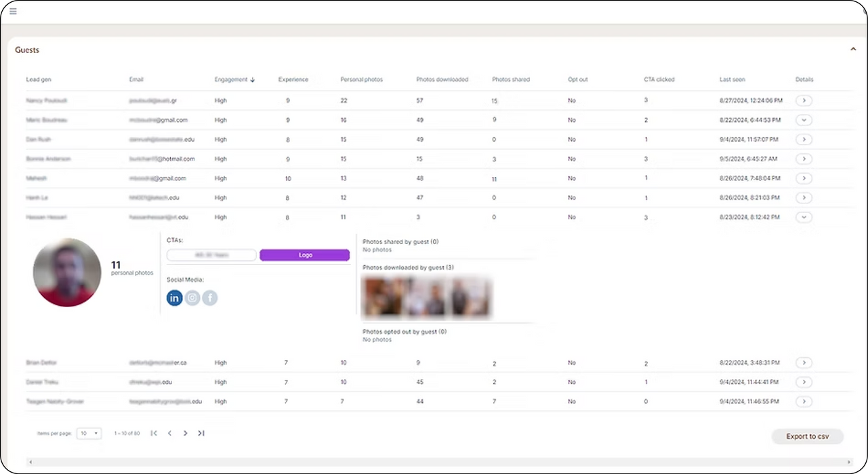Image resolution: width=868 pixels, height=474 pixels.
Task: Click the white CTA button beside Logo
Action: tap(211, 255)
